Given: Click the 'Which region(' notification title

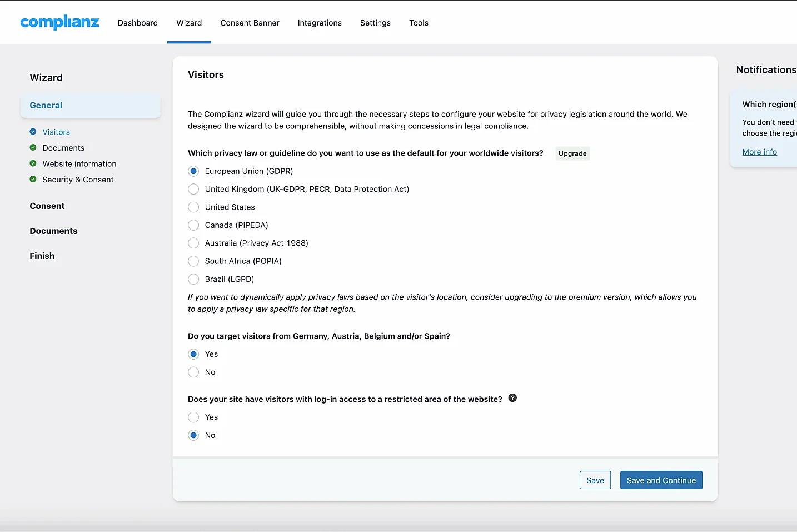Looking at the screenshot, I should coord(769,104).
